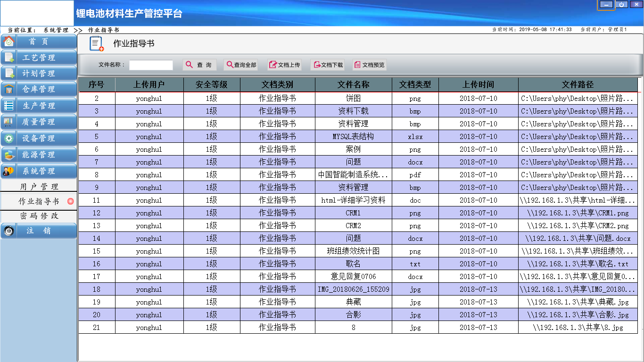Click the 安全等级 column header
Screen dimensions: 644x362
click(212, 85)
